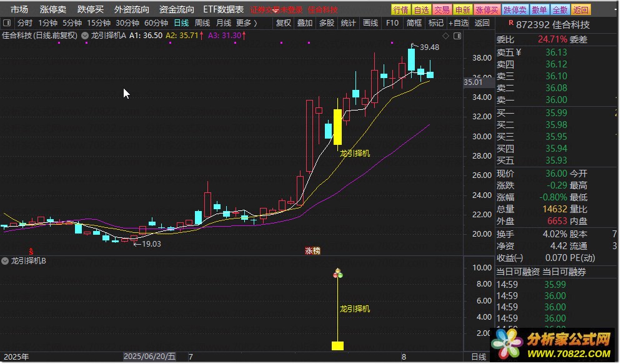
Task: Click the pink 交易 button
Action: [442, 10]
